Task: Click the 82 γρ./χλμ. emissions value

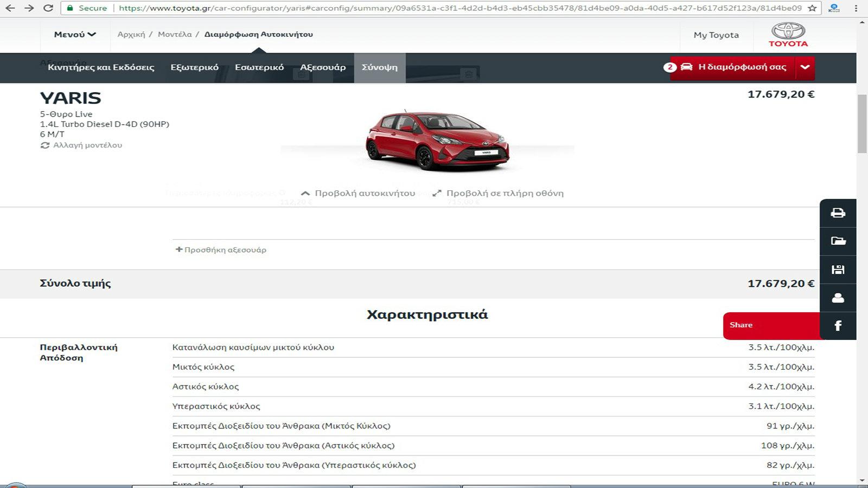Action: (x=790, y=465)
